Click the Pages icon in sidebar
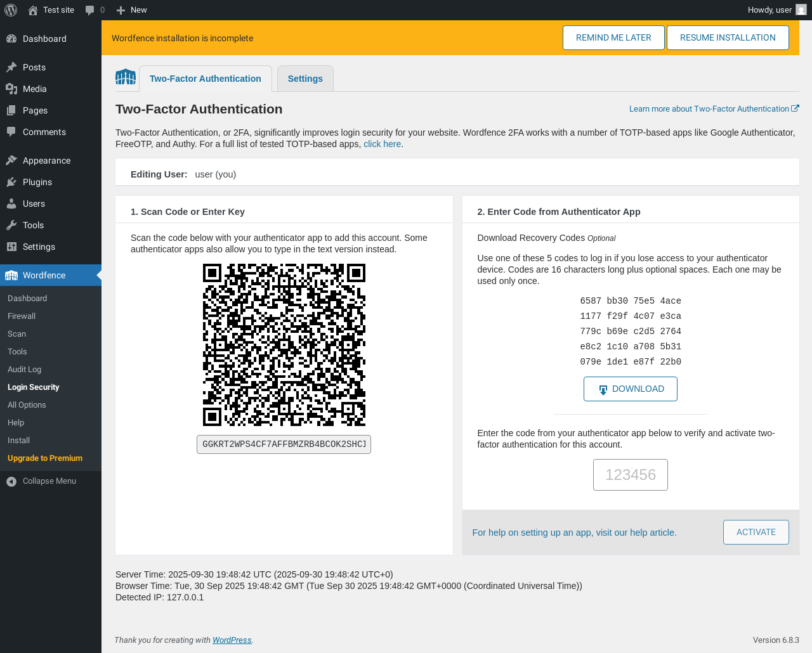The width and height of the screenshot is (812, 653). [11, 110]
